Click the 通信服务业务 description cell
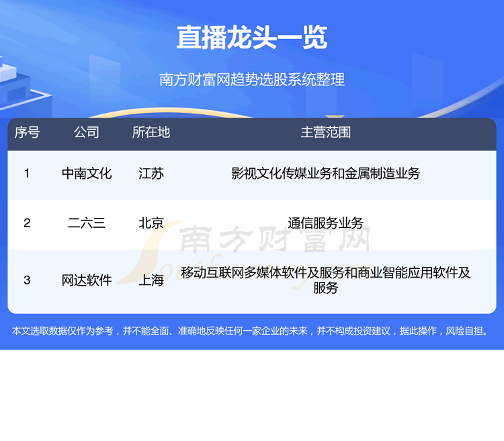The height and width of the screenshot is (441, 504). click(325, 223)
